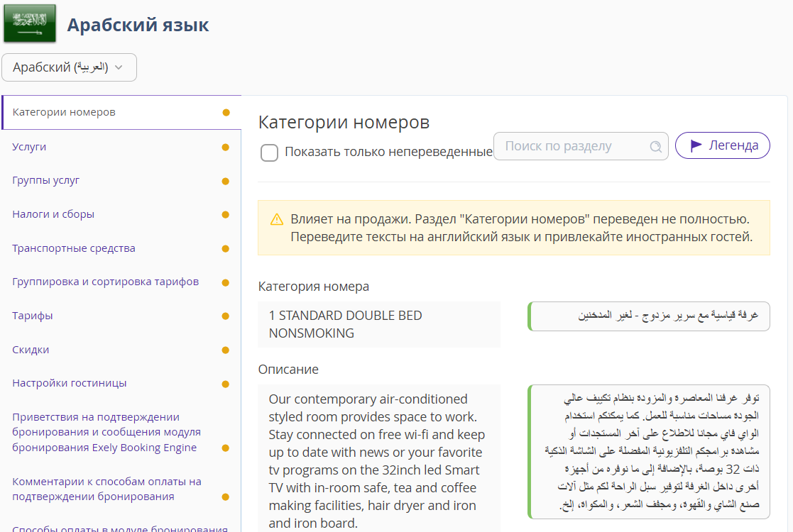Go to the Тарифы section
This screenshot has height=532, width=793.
pos(33,316)
